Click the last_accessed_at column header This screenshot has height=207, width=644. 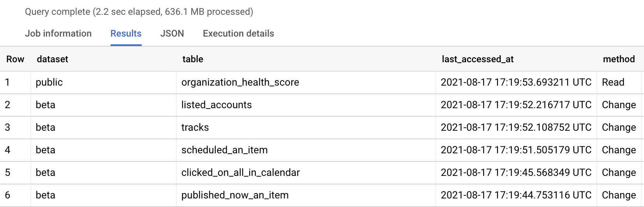click(x=477, y=59)
